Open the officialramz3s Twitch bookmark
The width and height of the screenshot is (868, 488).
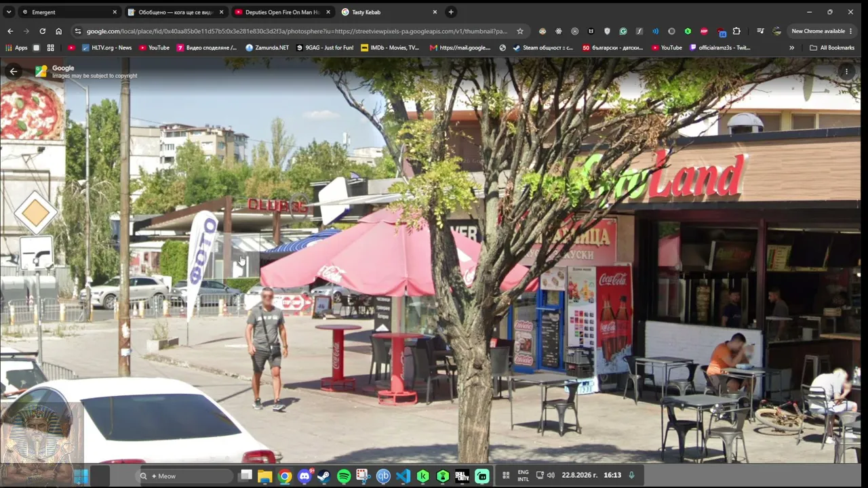click(719, 48)
